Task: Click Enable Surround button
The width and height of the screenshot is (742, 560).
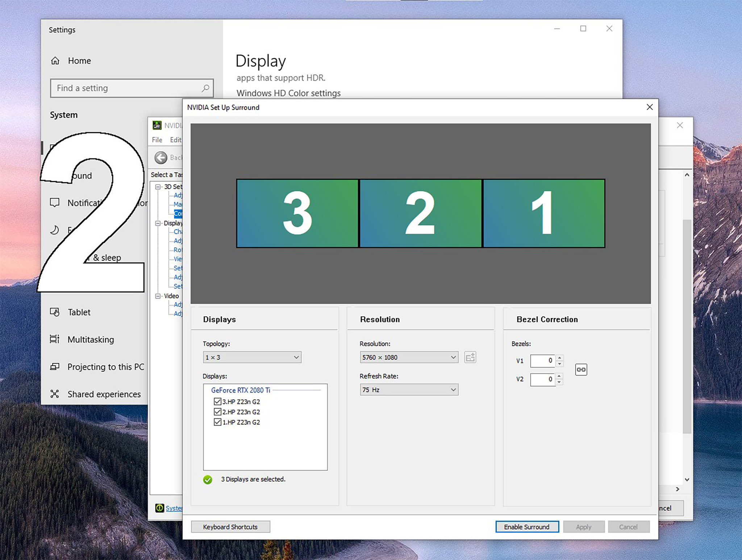Action: (x=527, y=527)
